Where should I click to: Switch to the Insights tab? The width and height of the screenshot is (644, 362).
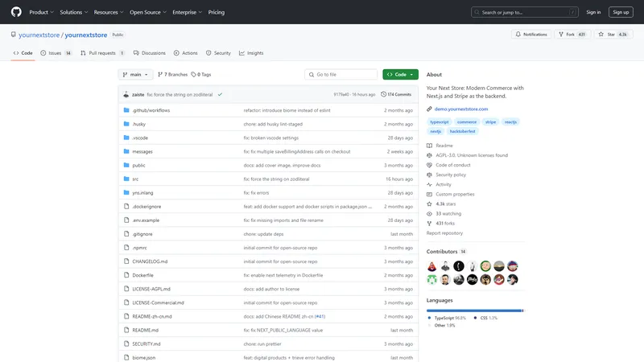coord(251,53)
